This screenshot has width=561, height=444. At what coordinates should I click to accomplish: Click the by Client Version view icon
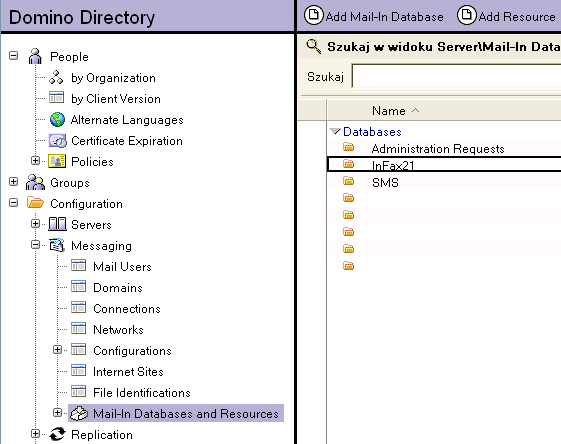click(57, 98)
